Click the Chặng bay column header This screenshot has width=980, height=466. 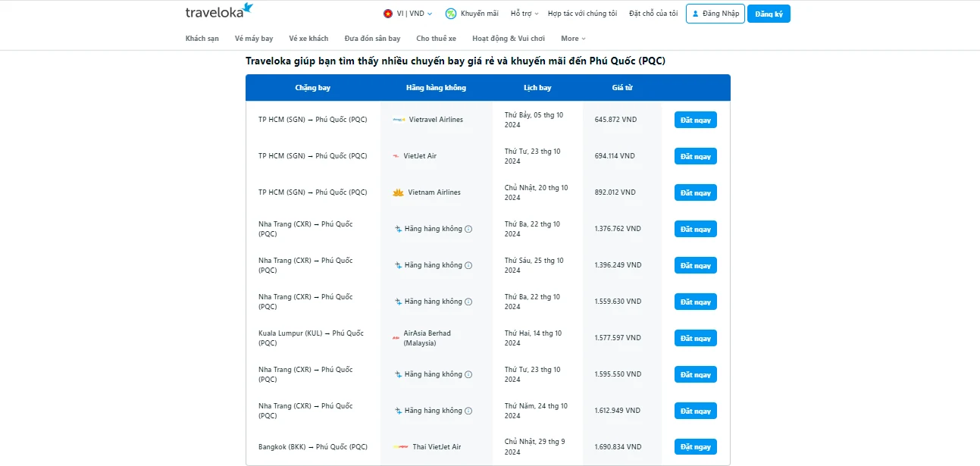point(313,88)
